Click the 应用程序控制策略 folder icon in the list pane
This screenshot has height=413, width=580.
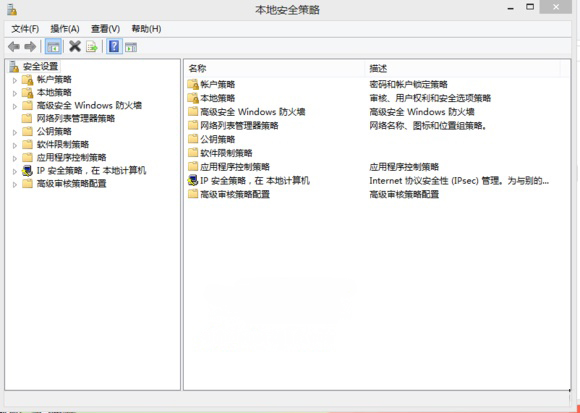[x=193, y=166]
